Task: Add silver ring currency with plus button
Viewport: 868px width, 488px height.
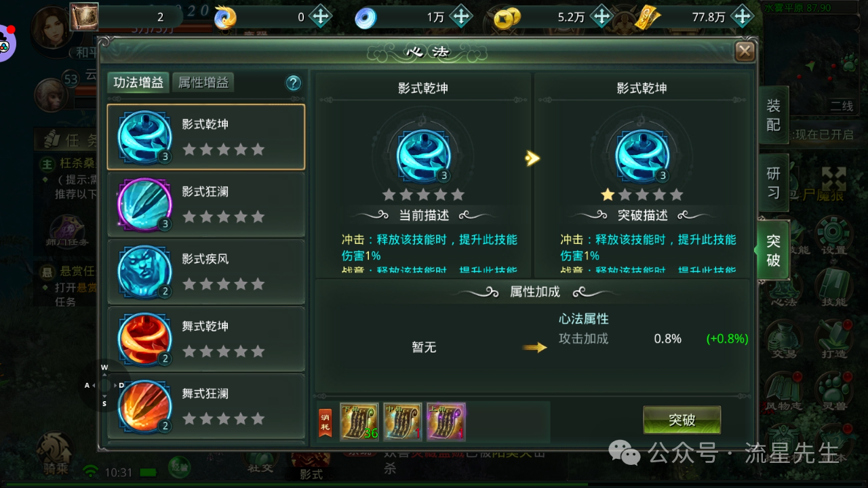Action: pos(461,17)
